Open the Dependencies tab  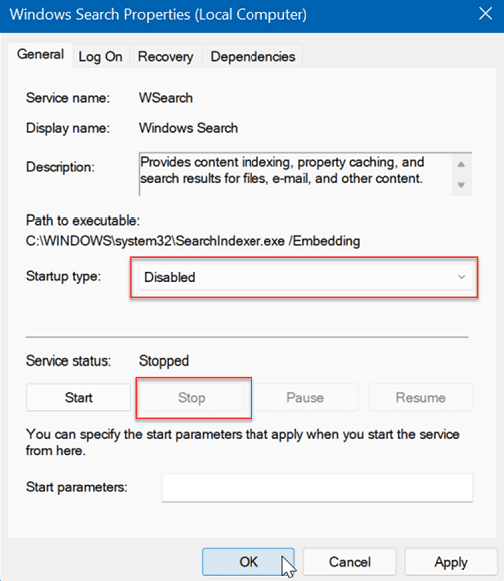(253, 57)
